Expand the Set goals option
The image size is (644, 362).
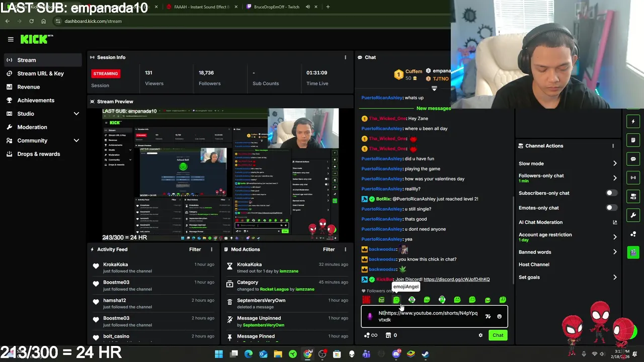(x=615, y=277)
